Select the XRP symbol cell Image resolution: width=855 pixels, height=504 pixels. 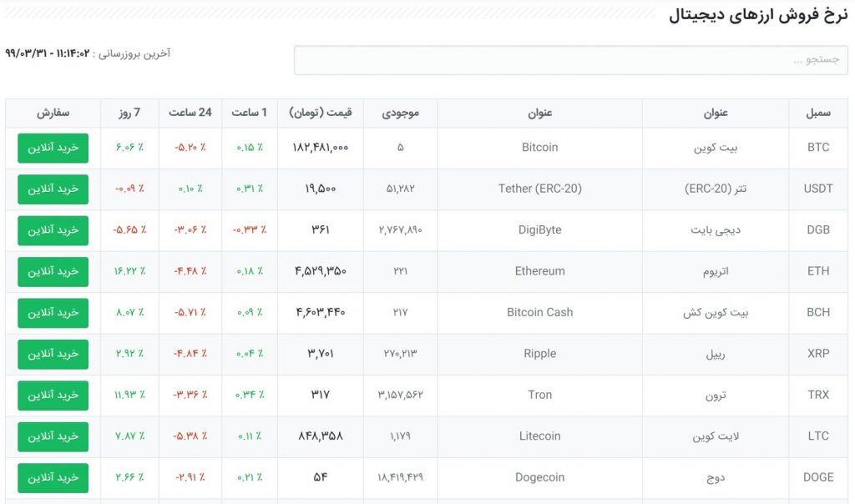(818, 354)
